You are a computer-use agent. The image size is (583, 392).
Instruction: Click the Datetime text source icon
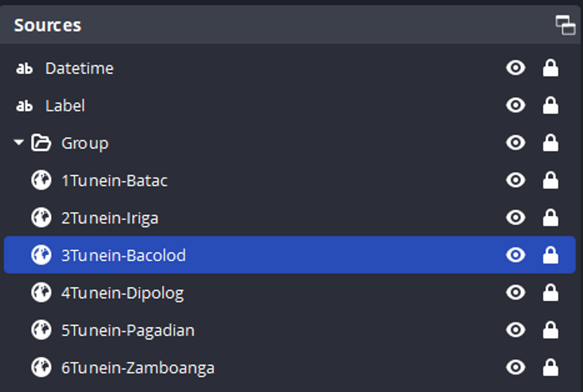24,68
